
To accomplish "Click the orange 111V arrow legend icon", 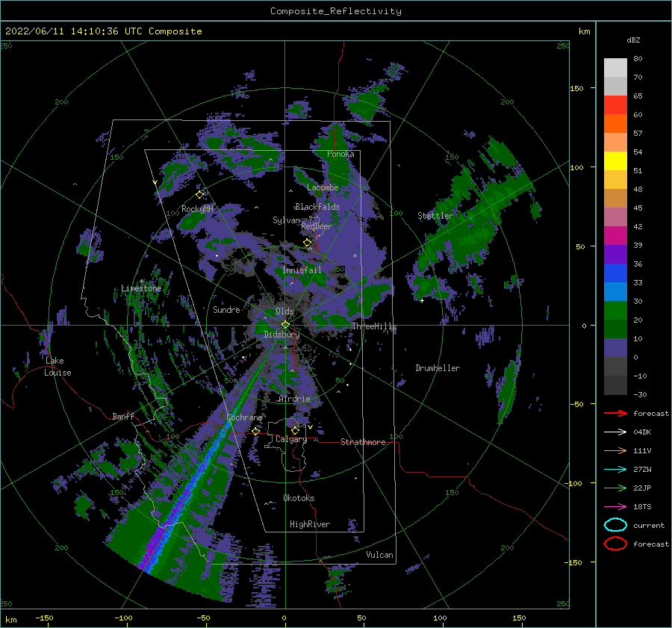I will pos(615,450).
